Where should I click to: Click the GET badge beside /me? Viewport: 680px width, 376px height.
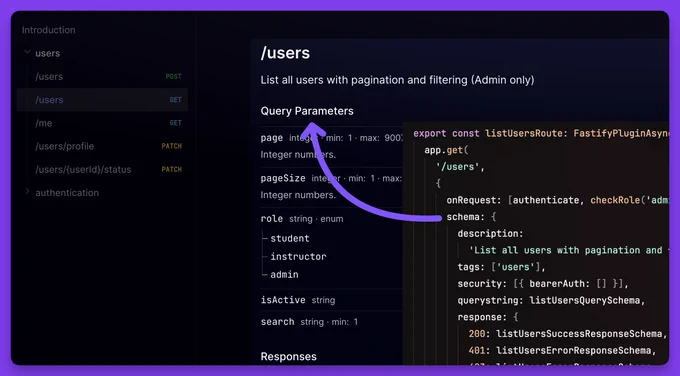click(176, 123)
